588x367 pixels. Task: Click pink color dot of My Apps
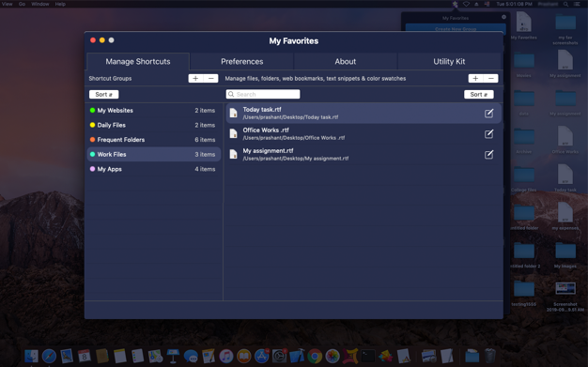click(x=92, y=169)
